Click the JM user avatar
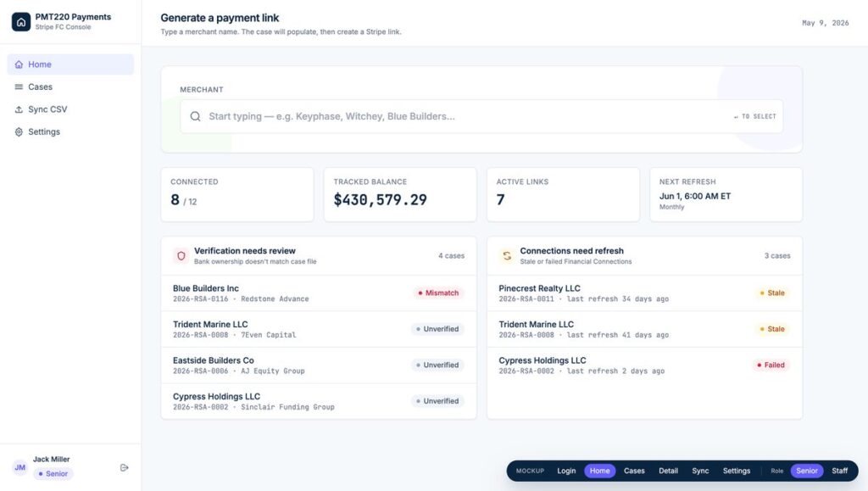The width and height of the screenshot is (868, 491). [x=20, y=468]
